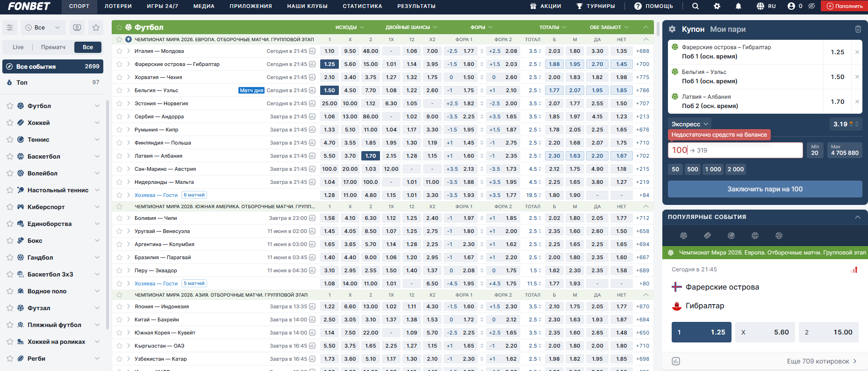Remove Фарерские острова – Гибралтар bet from coupon

pos(857,52)
